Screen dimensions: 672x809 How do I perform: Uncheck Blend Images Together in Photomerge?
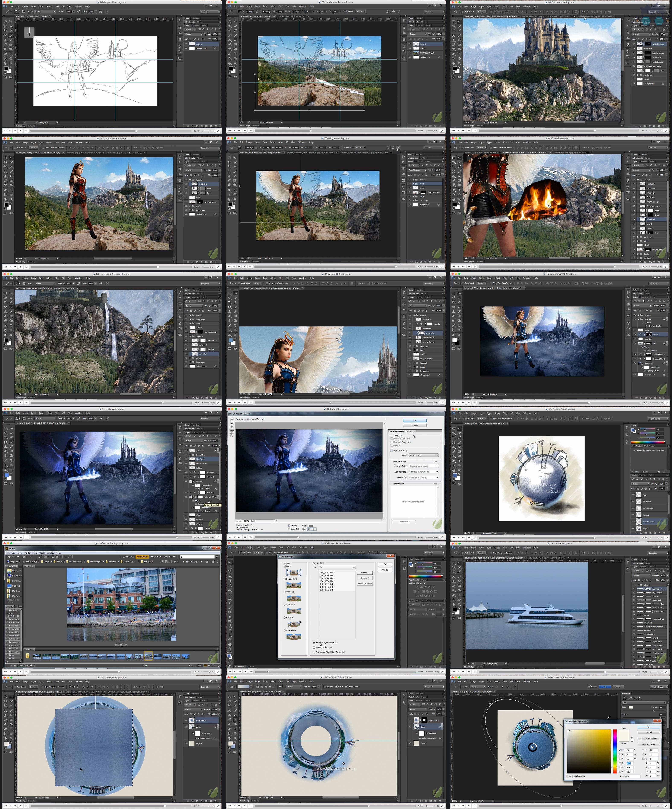[x=314, y=643]
